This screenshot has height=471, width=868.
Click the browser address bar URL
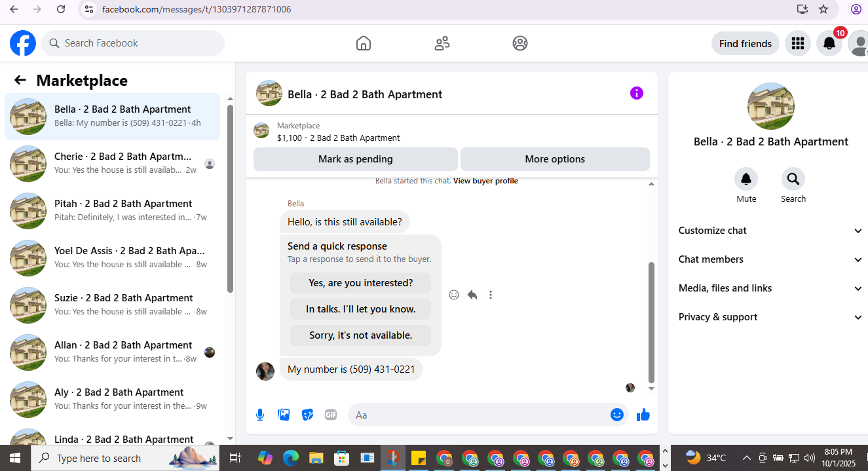197,9
